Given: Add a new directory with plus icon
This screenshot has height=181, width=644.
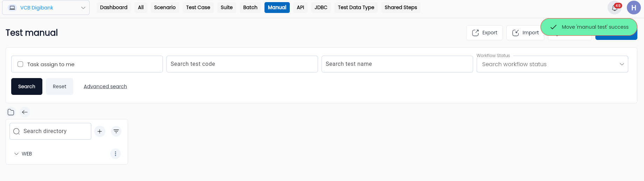Looking at the screenshot, I should pos(100,131).
